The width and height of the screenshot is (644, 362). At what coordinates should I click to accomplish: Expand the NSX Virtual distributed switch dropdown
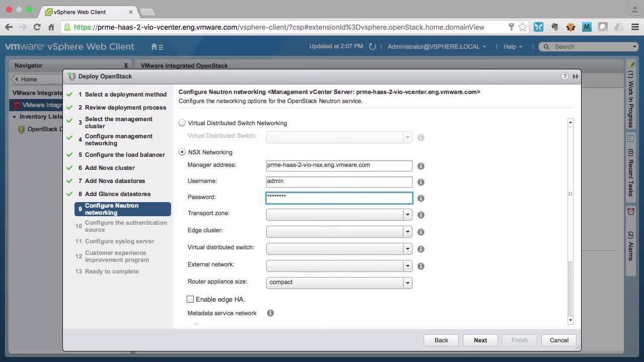(339, 249)
